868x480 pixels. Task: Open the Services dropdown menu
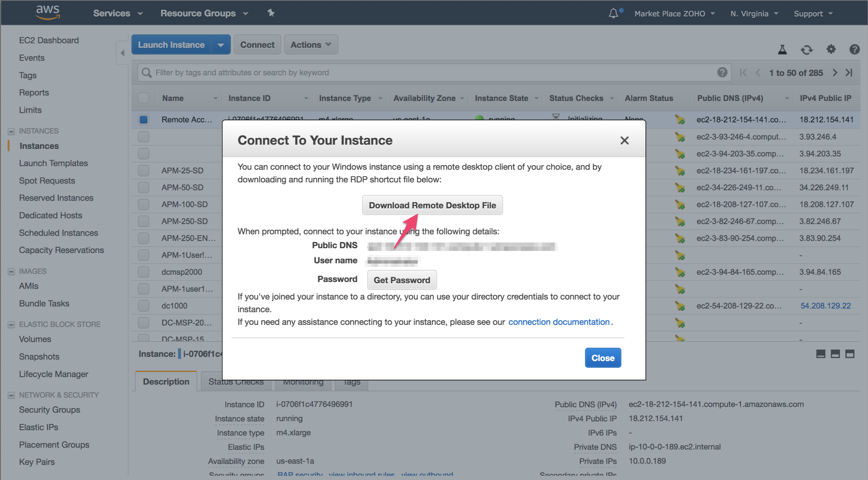(x=118, y=13)
